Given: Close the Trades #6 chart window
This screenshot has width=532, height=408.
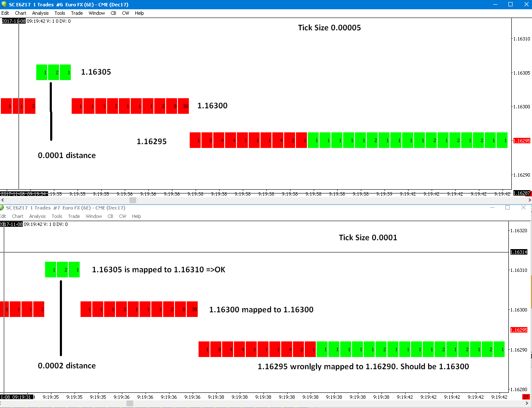Looking at the screenshot, I should (526, 5).
